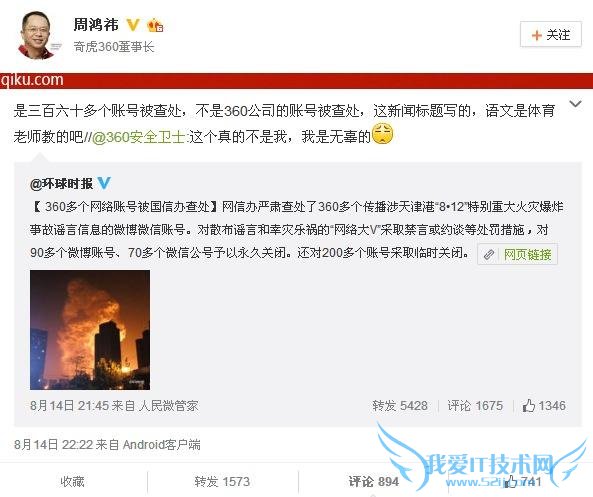Like the quoted post with thumbs-up 1346

click(544, 406)
